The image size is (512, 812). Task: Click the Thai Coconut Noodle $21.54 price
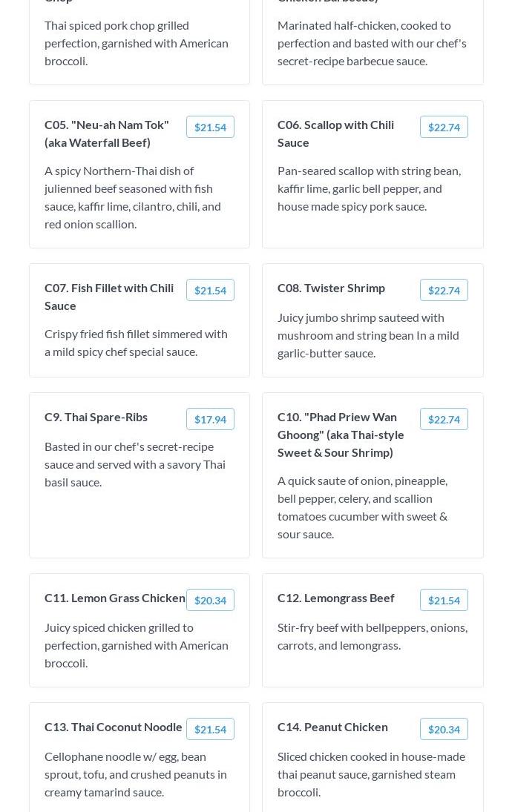[210, 730]
